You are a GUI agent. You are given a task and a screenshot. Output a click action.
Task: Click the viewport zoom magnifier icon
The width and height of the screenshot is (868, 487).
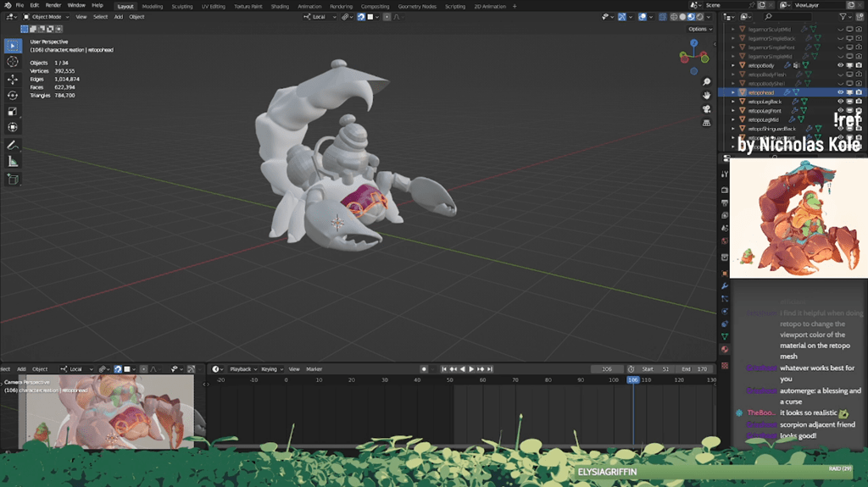pyautogui.click(x=706, y=82)
